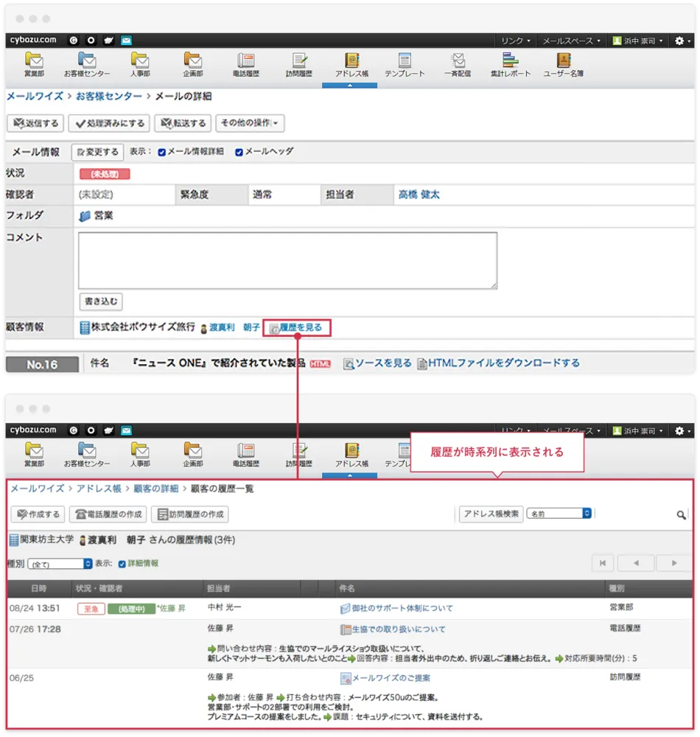This screenshot has height=737, width=700.
Task: Open the メールスペース menu in top header
Action: 571,41
